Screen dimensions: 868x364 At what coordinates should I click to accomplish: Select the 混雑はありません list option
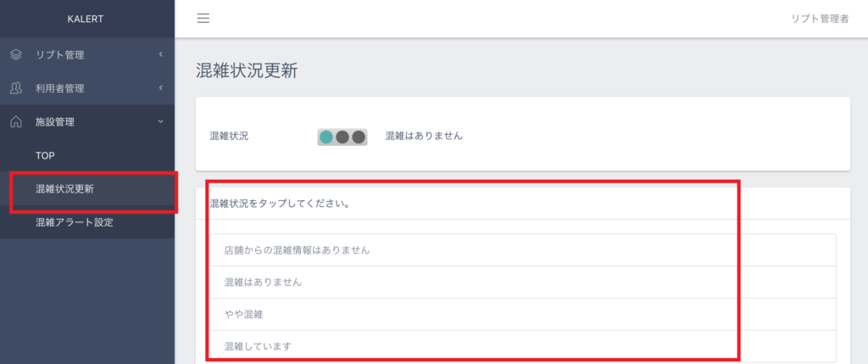click(522, 282)
